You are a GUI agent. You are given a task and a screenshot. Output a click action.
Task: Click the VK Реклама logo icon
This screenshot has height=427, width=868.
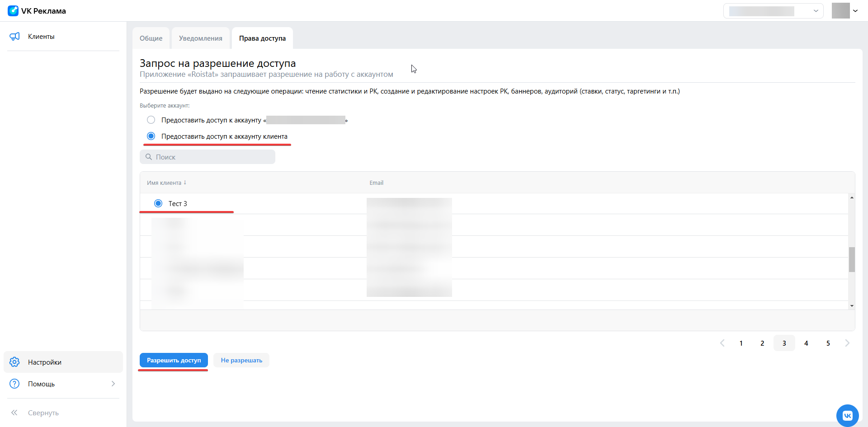(13, 11)
